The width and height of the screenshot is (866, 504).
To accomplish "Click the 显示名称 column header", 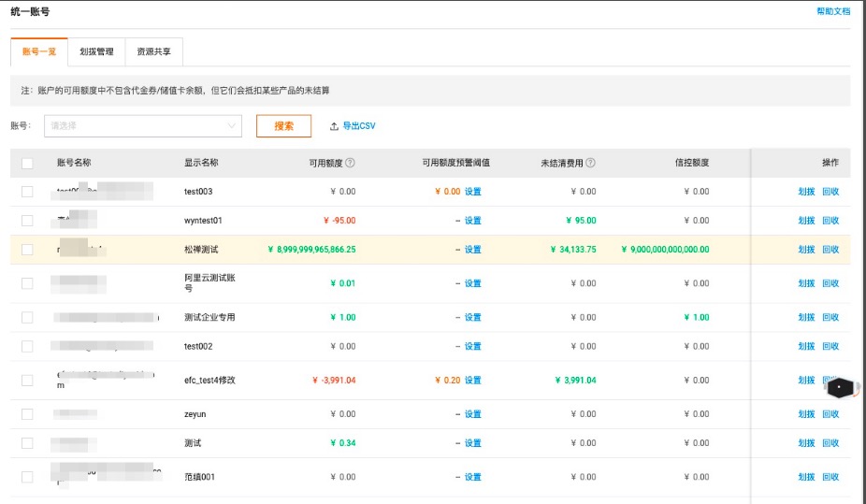I will pyautogui.click(x=201, y=163).
